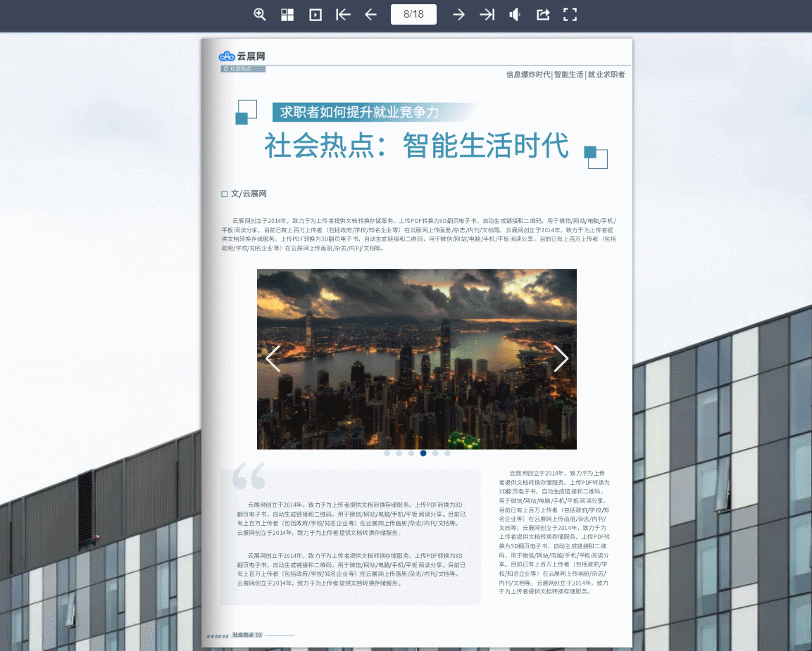Select the active fourth carousel dot

[423, 453]
